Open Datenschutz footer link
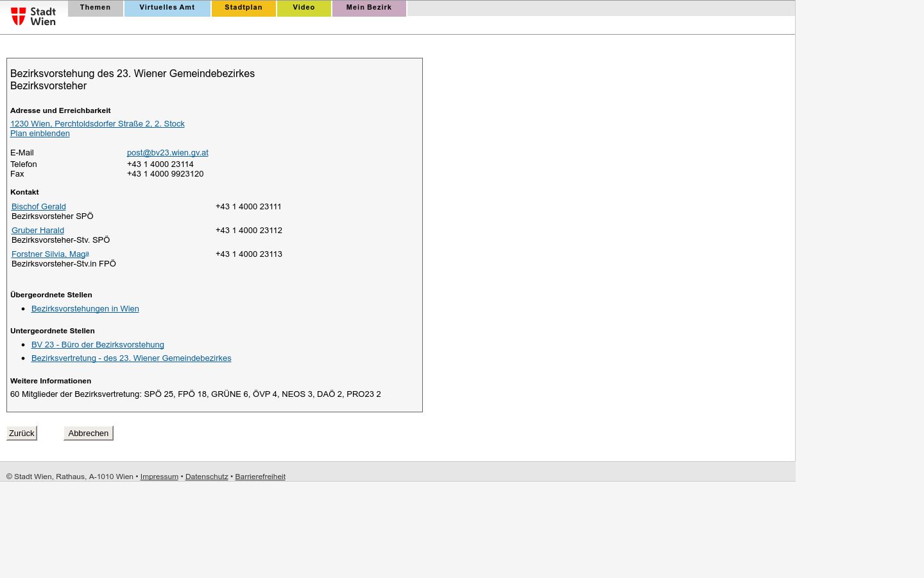The height and width of the screenshot is (578, 924). [x=207, y=477]
